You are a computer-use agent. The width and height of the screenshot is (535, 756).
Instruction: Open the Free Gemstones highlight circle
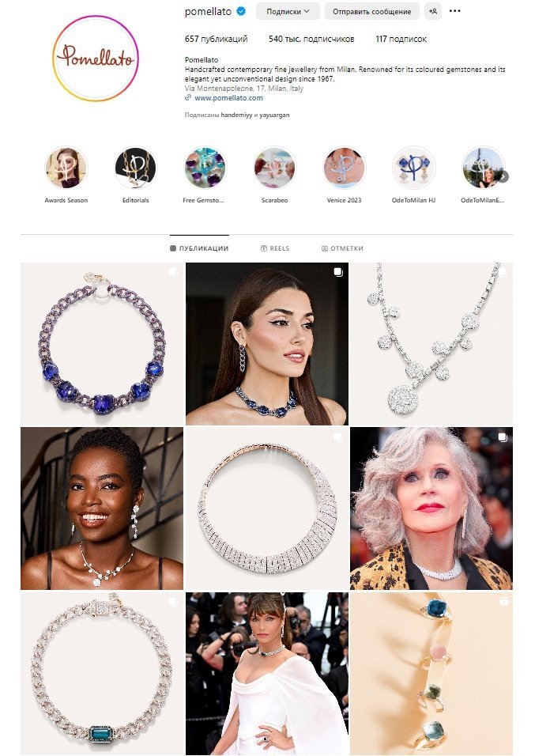pos(205,168)
